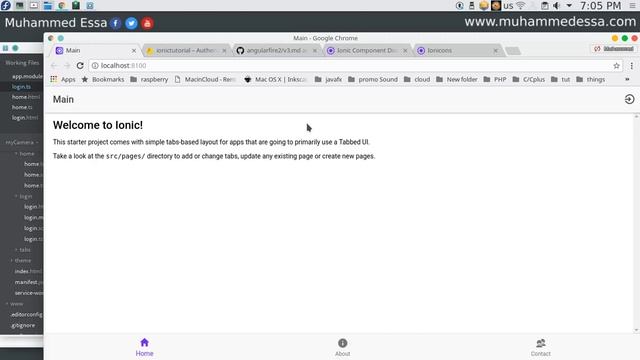Click the Chrome icon in top panel
Image resolution: width=640 pixels, height=360 pixels.
click(62, 5)
